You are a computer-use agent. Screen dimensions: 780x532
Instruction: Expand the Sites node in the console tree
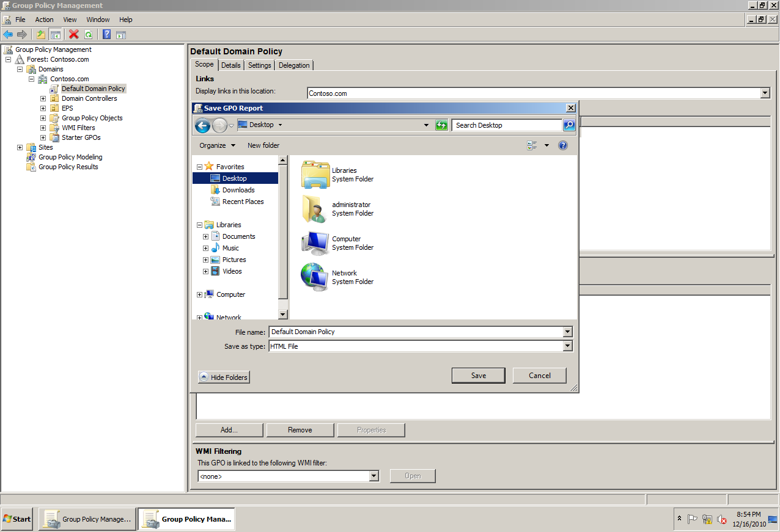point(20,147)
